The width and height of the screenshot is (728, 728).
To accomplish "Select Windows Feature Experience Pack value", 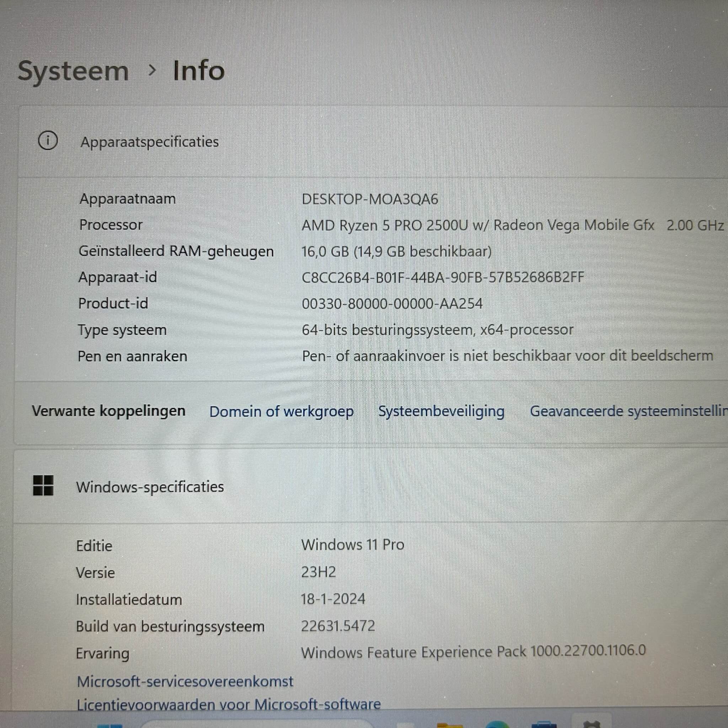I will (473, 652).
